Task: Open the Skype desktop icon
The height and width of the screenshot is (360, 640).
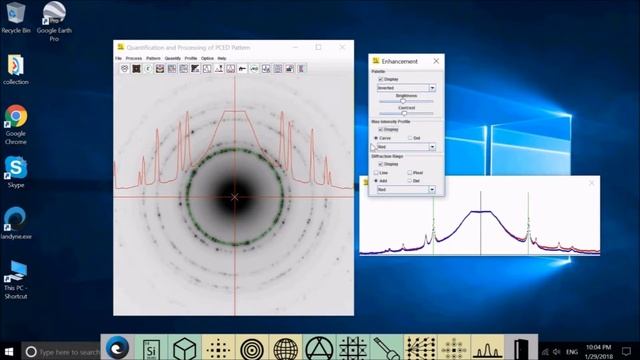Action: [16, 172]
